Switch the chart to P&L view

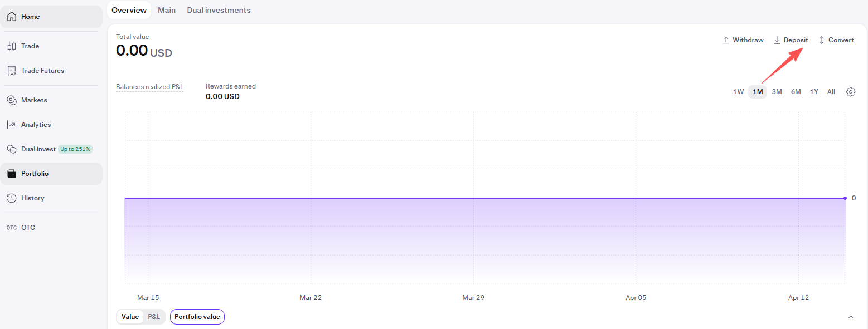pyautogui.click(x=154, y=316)
